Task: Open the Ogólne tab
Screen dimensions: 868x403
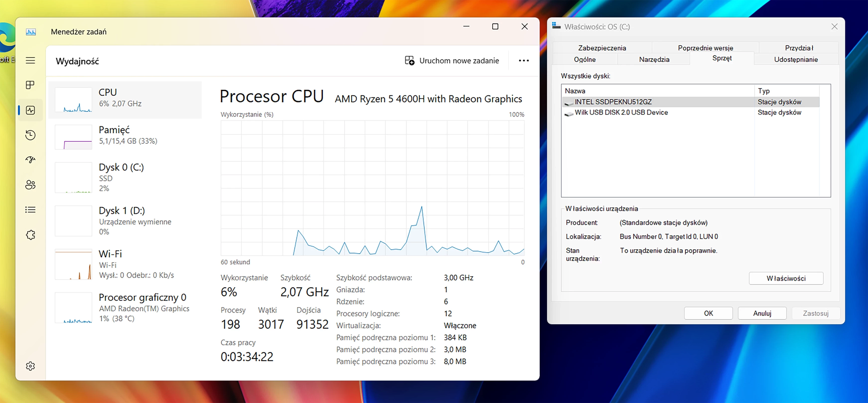Action: point(585,59)
